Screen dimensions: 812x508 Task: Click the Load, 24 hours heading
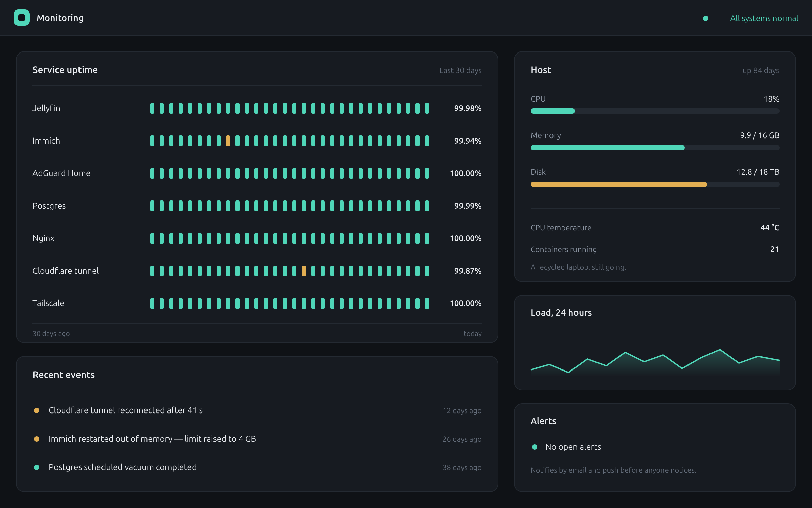[x=561, y=313]
